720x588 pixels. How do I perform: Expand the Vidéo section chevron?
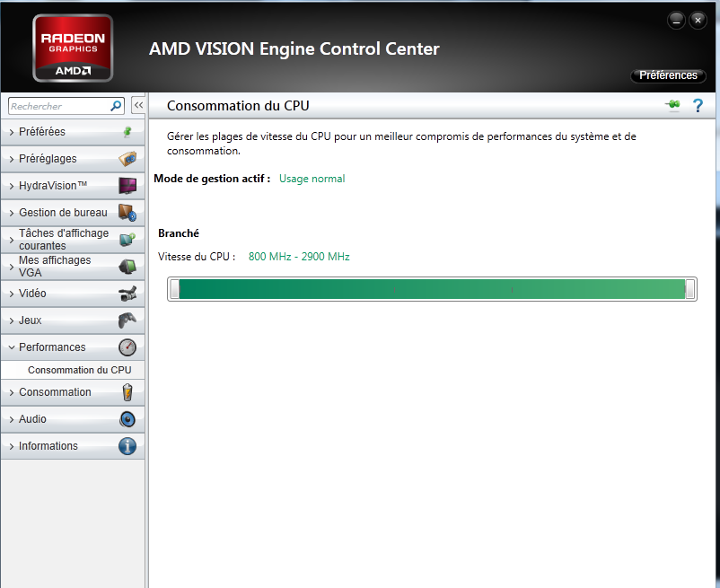click(x=12, y=294)
